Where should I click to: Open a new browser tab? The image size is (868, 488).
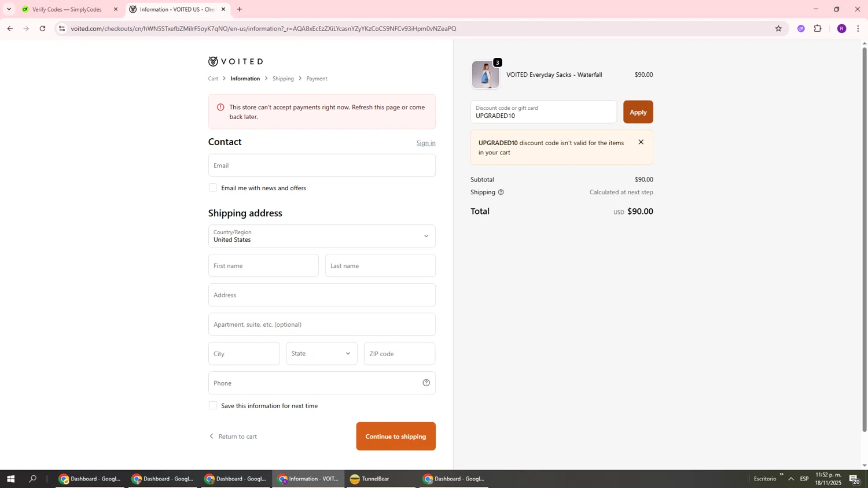(240, 9)
